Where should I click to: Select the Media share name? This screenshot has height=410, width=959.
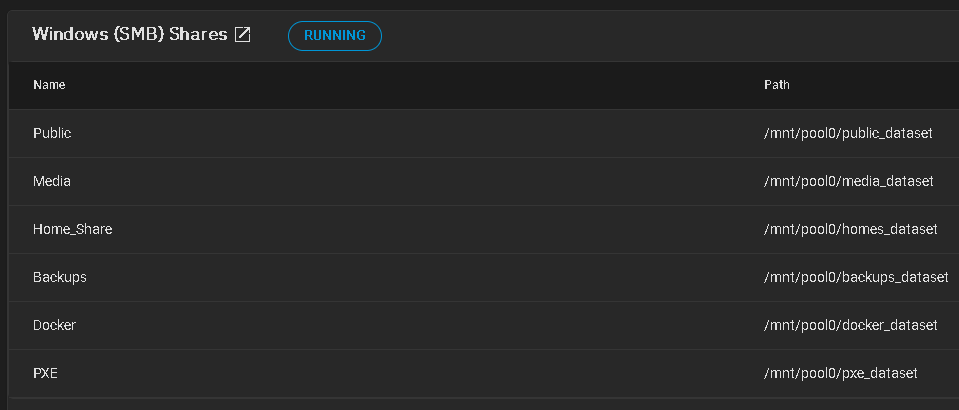click(52, 181)
